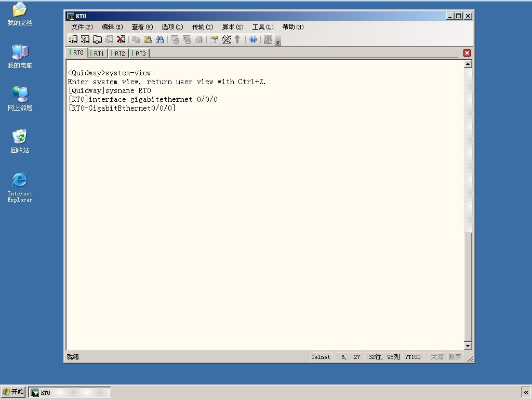Click the '6, 27' cursor position status

(351, 357)
